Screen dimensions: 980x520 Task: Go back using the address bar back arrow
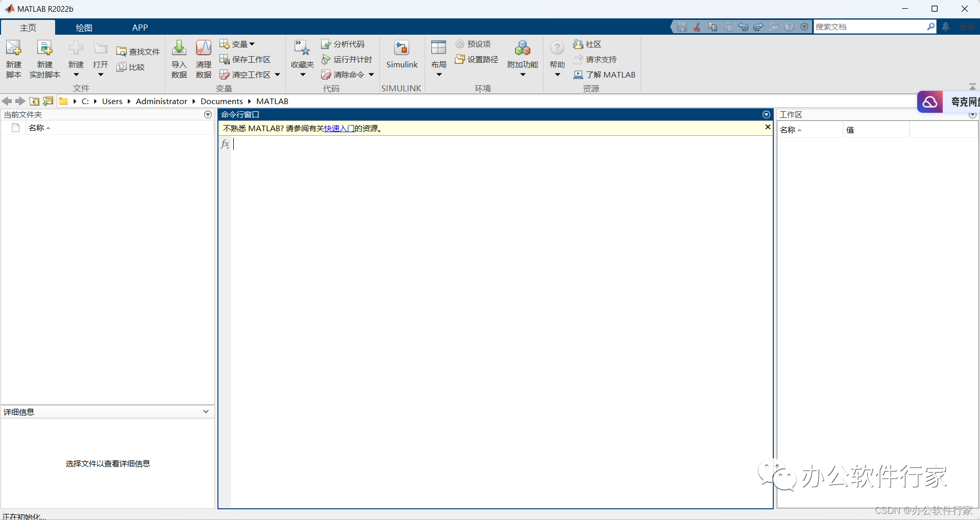click(x=7, y=101)
